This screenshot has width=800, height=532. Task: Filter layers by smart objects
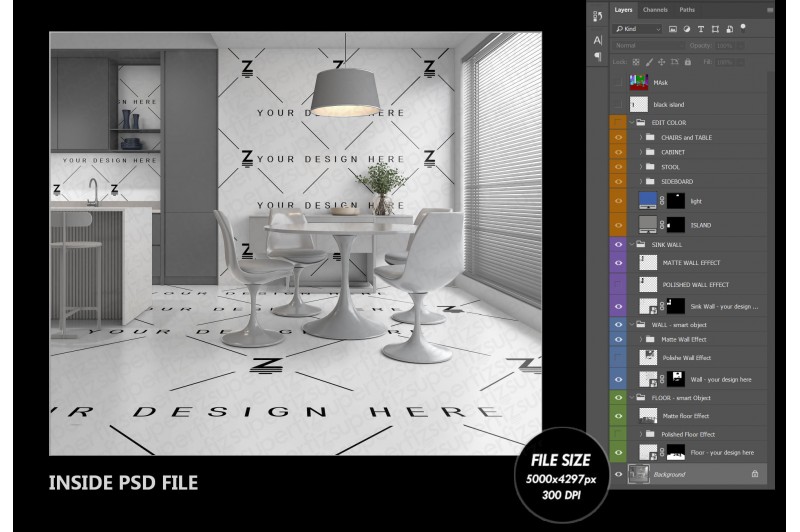pyautogui.click(x=730, y=29)
